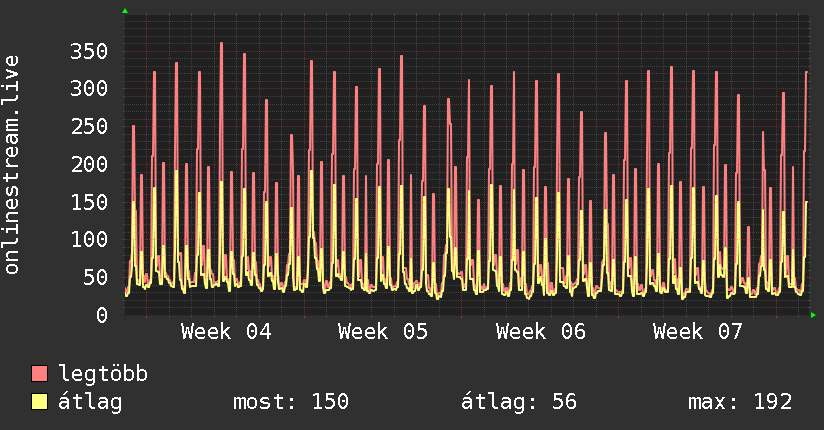Click the 250 y-axis tick label
Viewport: 824px width, 430px height.
click(x=89, y=126)
